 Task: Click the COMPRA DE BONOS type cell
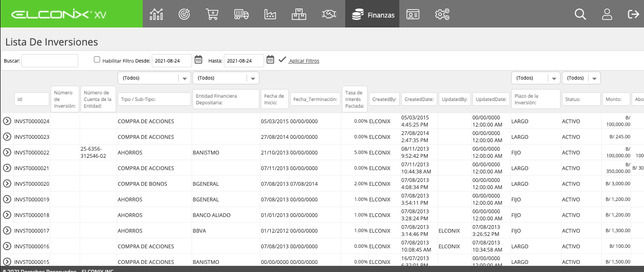tap(142, 184)
